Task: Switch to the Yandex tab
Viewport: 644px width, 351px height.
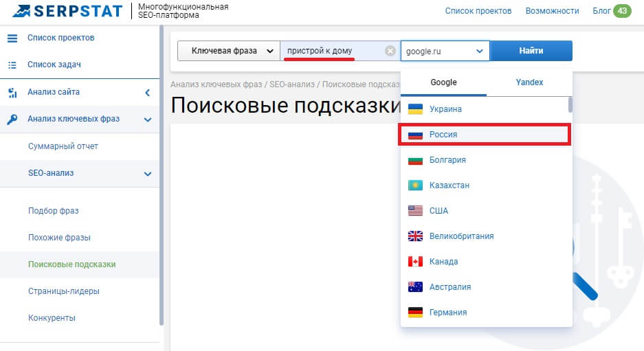Action: pyautogui.click(x=529, y=82)
